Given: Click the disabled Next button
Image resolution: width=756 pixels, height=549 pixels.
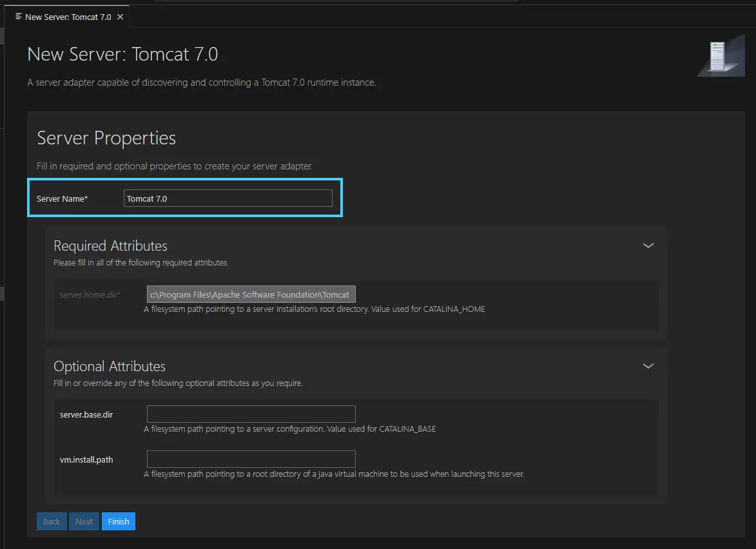Looking at the screenshot, I should 84,521.
